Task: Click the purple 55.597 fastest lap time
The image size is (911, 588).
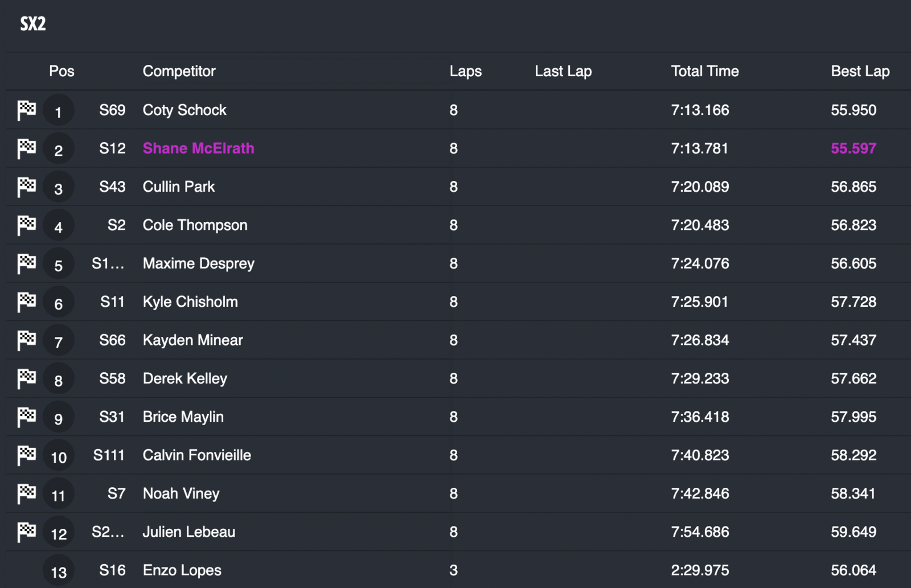Action: click(853, 149)
